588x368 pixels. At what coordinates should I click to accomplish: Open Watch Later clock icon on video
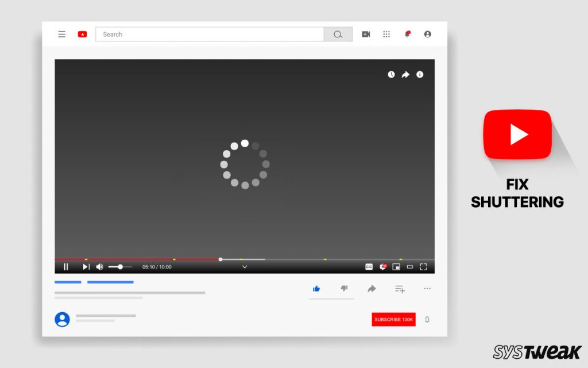click(x=392, y=74)
